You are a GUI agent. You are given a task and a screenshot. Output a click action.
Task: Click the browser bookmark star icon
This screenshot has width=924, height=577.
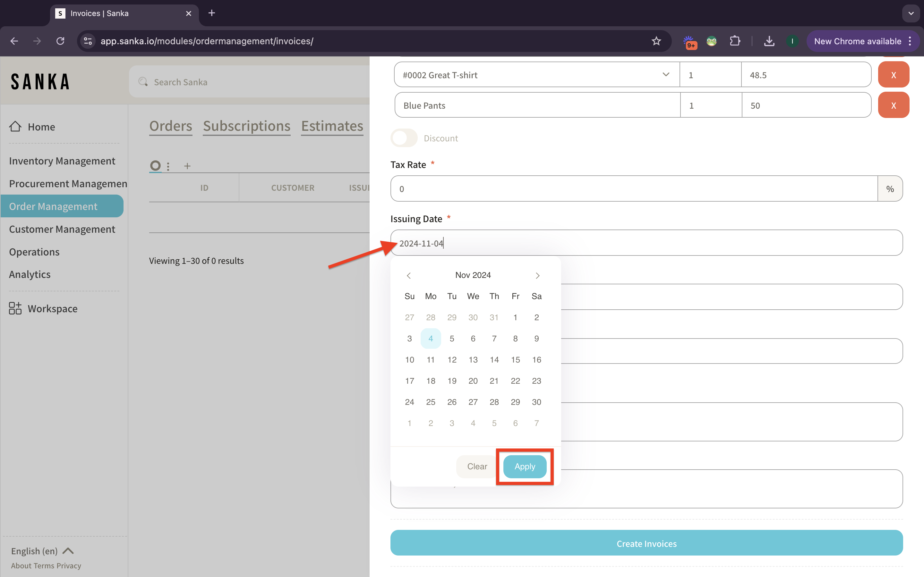(x=656, y=41)
